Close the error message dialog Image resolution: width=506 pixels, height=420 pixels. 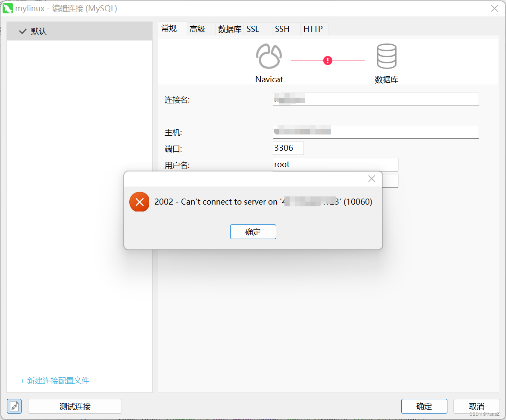pyautogui.click(x=372, y=179)
